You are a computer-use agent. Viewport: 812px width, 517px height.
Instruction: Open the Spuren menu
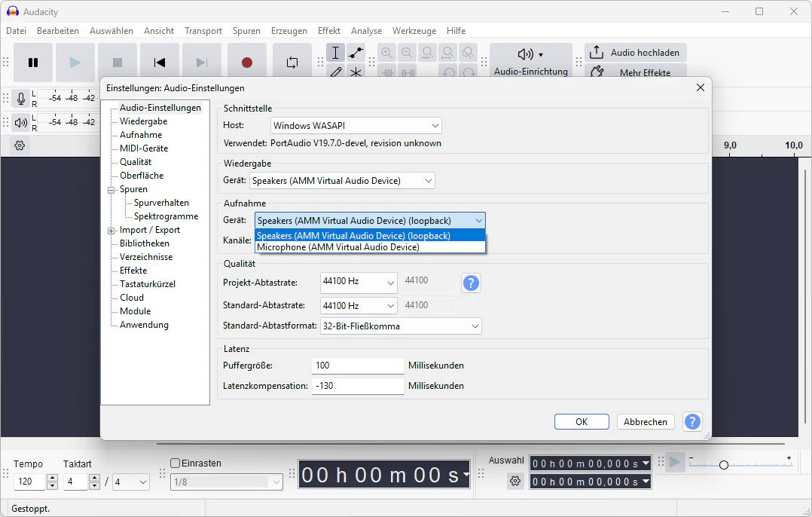[246, 31]
